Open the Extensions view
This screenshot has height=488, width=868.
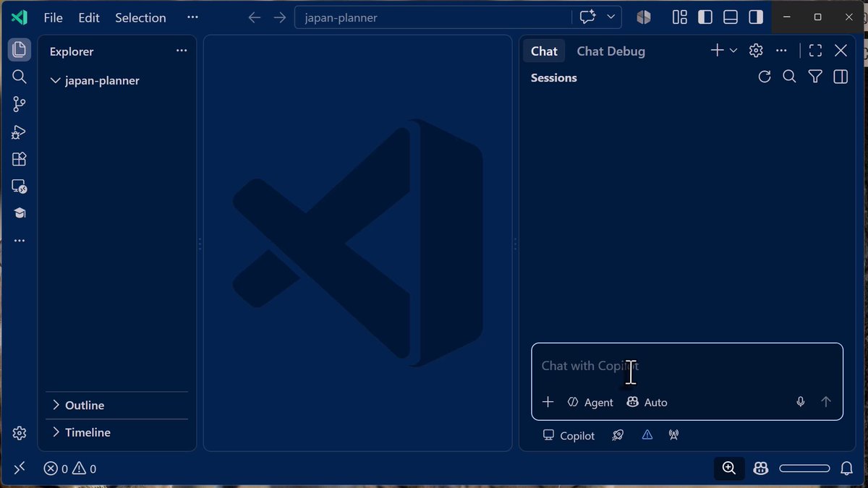click(x=20, y=159)
